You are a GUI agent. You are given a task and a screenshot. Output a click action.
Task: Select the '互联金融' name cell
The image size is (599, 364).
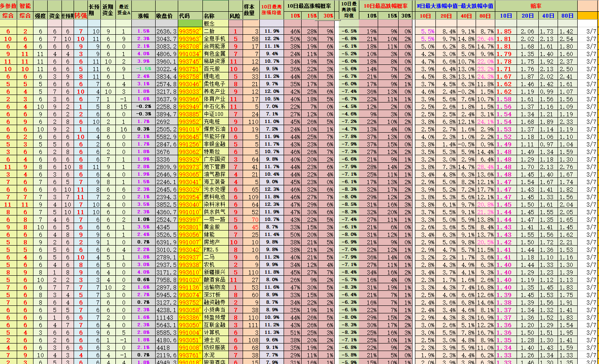coord(215,325)
